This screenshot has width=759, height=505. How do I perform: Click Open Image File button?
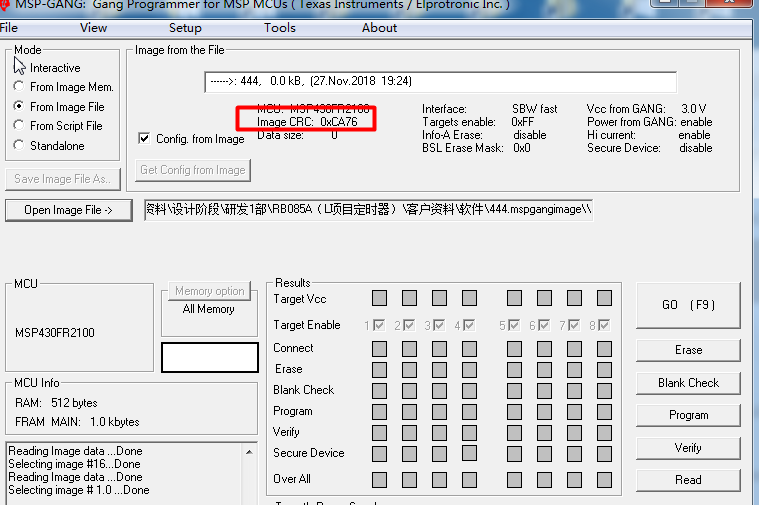pyautogui.click(x=69, y=210)
